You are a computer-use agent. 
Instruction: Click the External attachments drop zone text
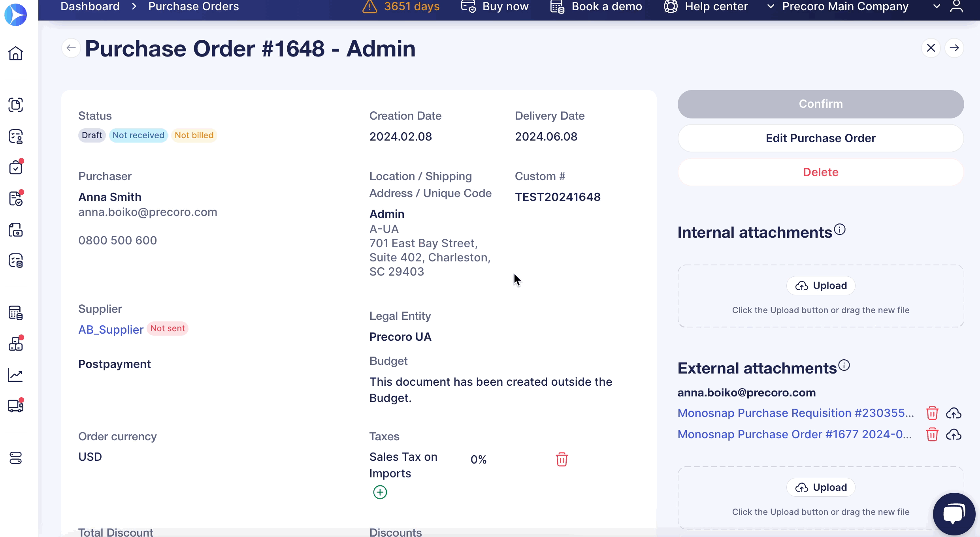pos(821,512)
